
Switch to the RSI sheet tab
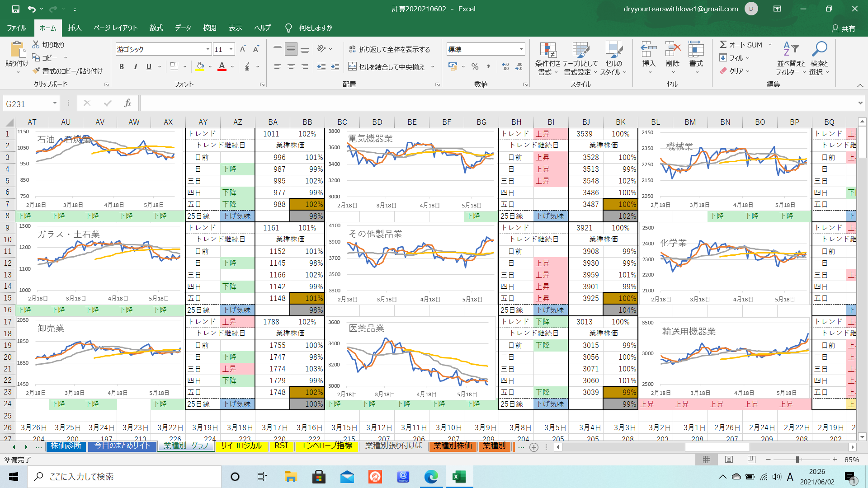click(281, 446)
